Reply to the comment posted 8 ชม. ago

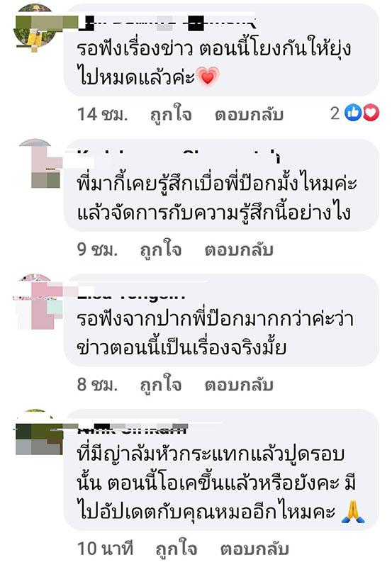coord(239,385)
